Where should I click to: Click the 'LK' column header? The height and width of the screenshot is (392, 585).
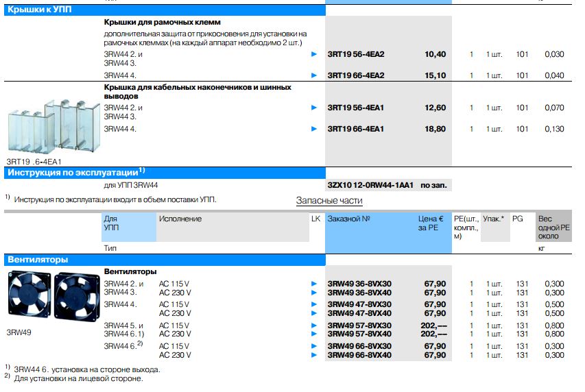(x=315, y=219)
